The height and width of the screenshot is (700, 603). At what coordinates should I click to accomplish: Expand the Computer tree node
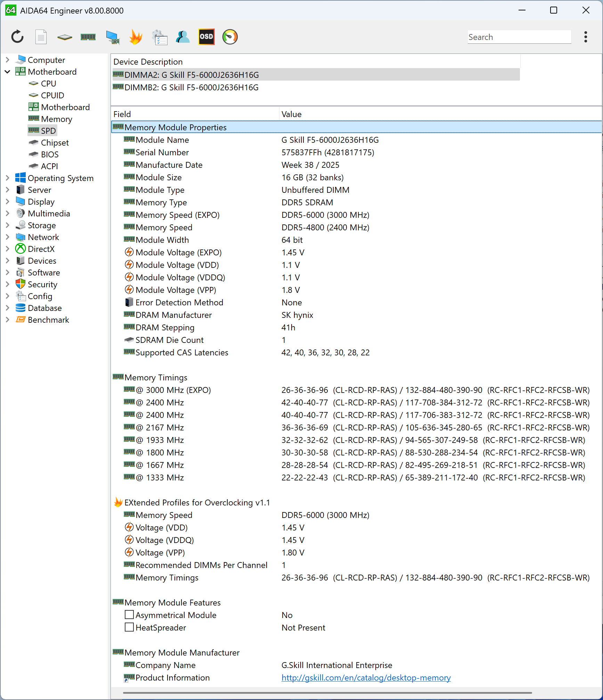(7, 60)
